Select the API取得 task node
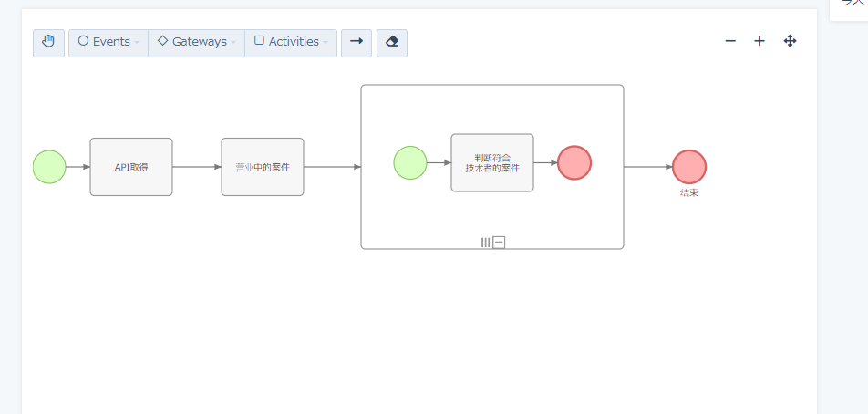The image size is (868, 414). pyautogui.click(x=131, y=167)
